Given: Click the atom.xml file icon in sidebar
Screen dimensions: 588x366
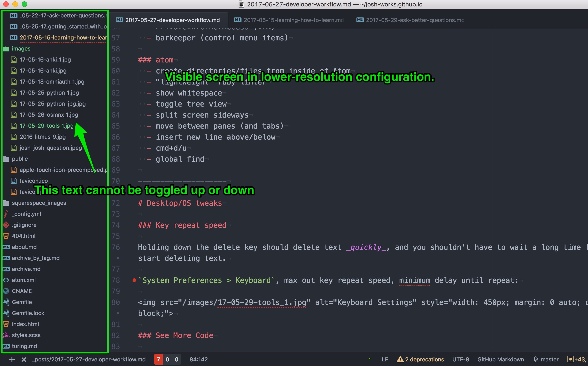Looking at the screenshot, I should [7, 280].
